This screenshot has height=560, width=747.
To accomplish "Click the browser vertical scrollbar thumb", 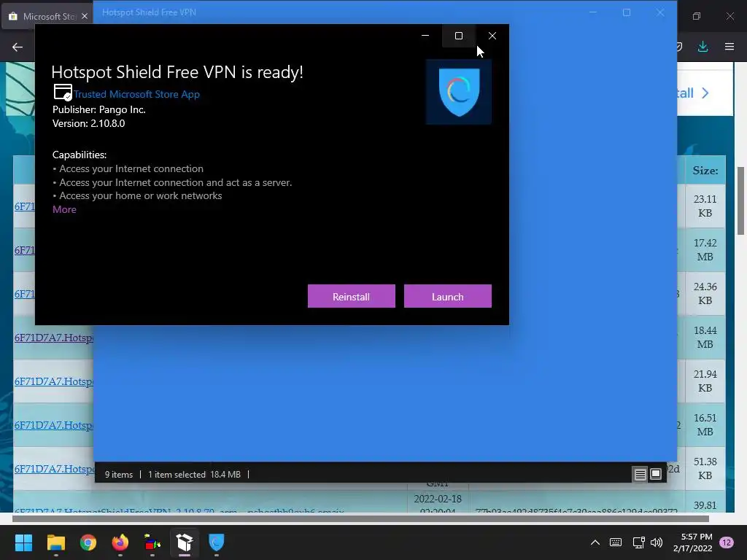I will coord(741,201).
